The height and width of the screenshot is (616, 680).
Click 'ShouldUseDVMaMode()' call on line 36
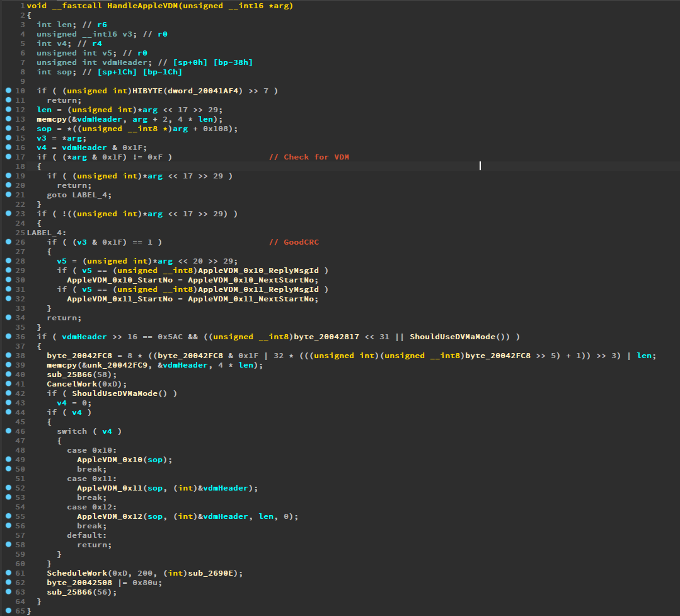click(x=459, y=337)
